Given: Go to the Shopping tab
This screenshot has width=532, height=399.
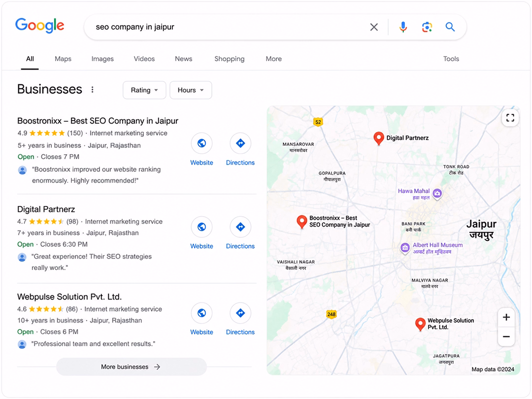Looking at the screenshot, I should point(230,59).
